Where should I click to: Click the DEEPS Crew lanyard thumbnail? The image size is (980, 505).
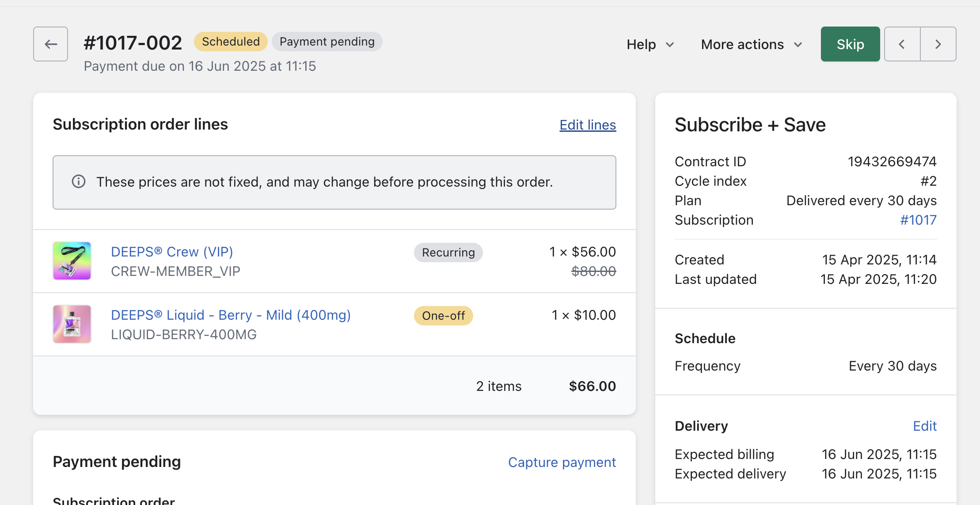(72, 261)
